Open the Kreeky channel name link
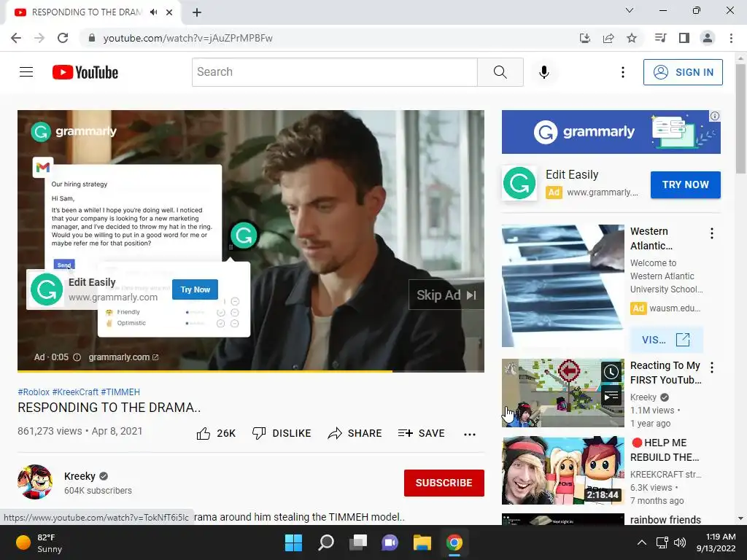This screenshot has width=747, height=560. coord(80,476)
